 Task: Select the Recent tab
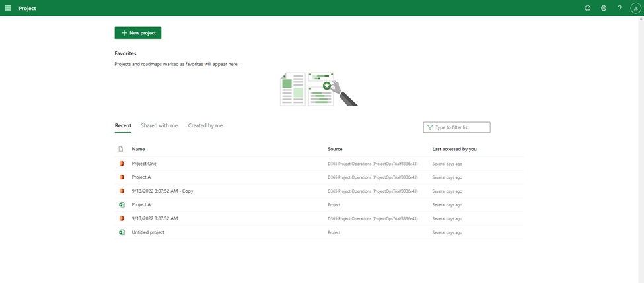pyautogui.click(x=123, y=125)
